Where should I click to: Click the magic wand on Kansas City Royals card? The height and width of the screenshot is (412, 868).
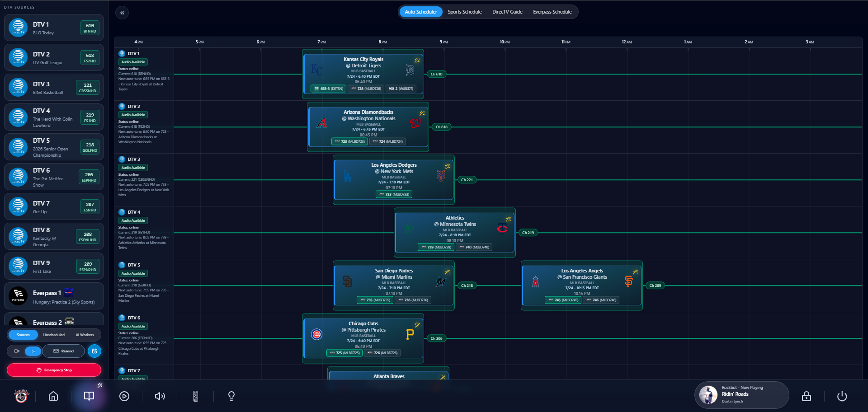417,61
